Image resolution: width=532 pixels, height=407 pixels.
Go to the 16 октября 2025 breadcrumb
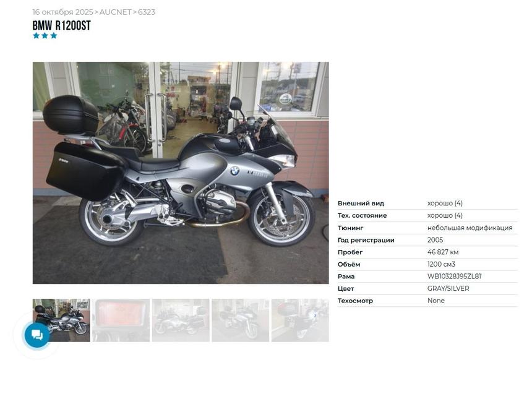62,12
